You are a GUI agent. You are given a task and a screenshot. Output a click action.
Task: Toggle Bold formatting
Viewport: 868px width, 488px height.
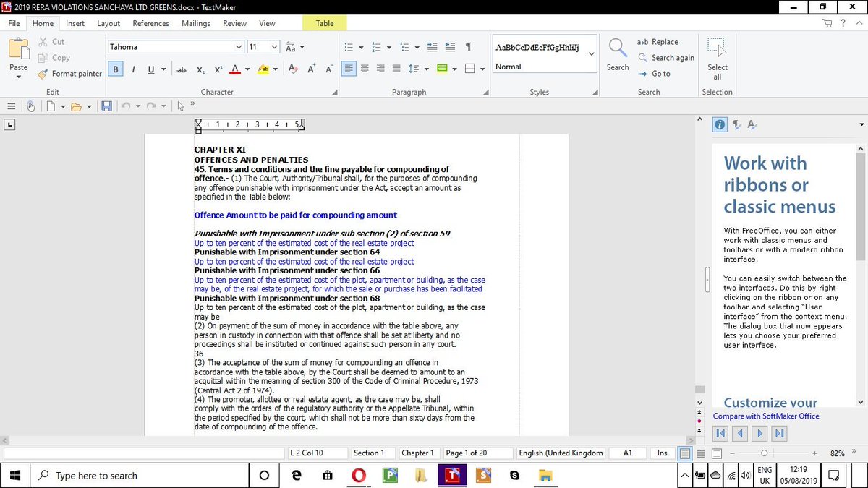116,69
